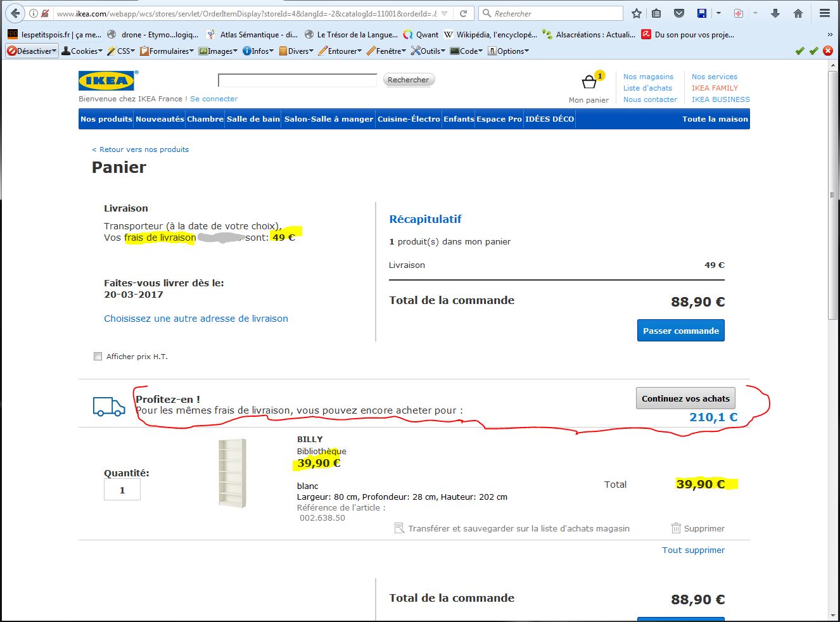Click Choisissez une autre adresse de livraison

196,319
